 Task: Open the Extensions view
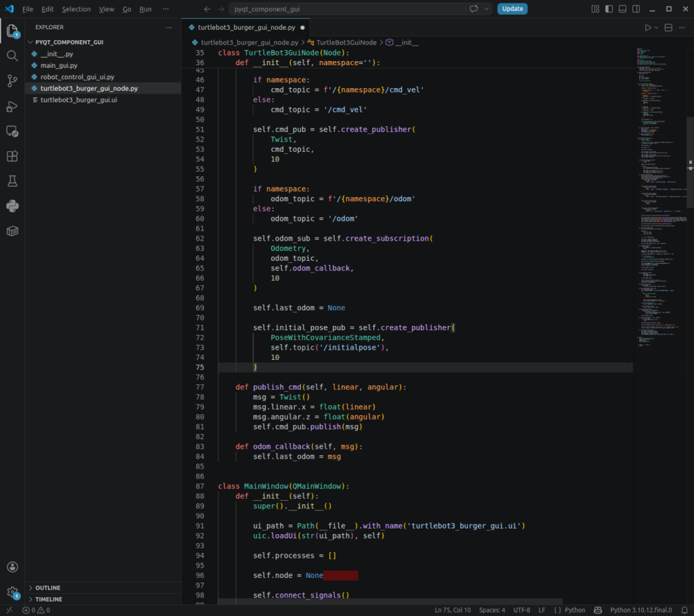(x=12, y=157)
